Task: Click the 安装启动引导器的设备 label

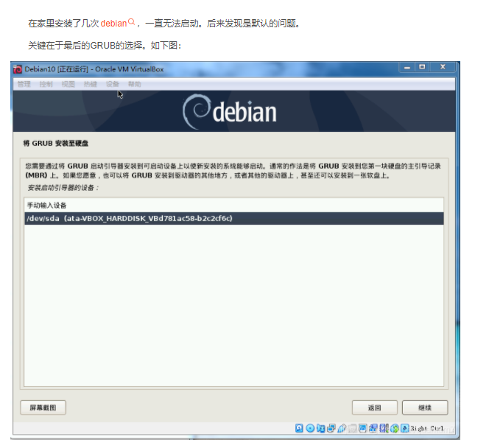Action: point(63,188)
